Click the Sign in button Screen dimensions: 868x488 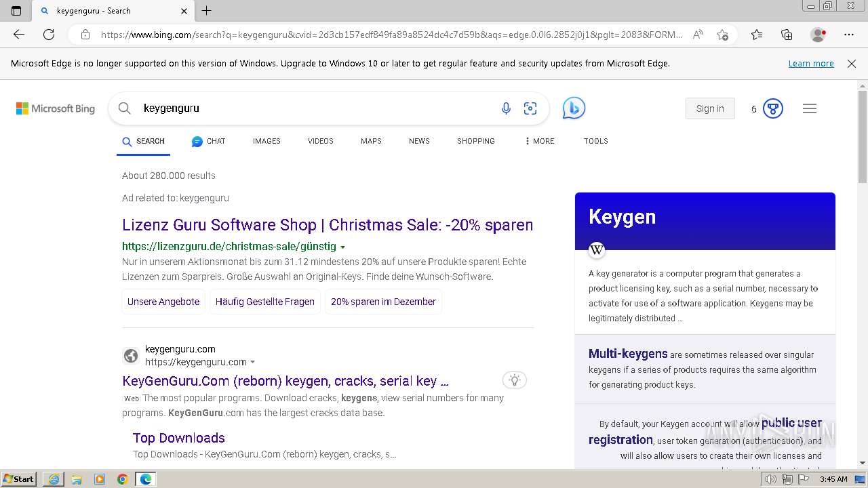point(710,108)
